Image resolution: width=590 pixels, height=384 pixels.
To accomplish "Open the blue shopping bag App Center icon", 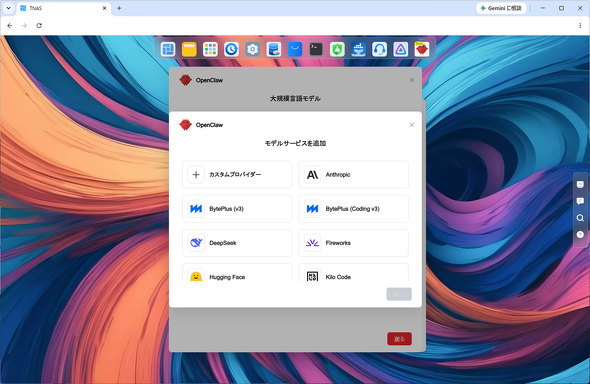I will click(x=295, y=49).
